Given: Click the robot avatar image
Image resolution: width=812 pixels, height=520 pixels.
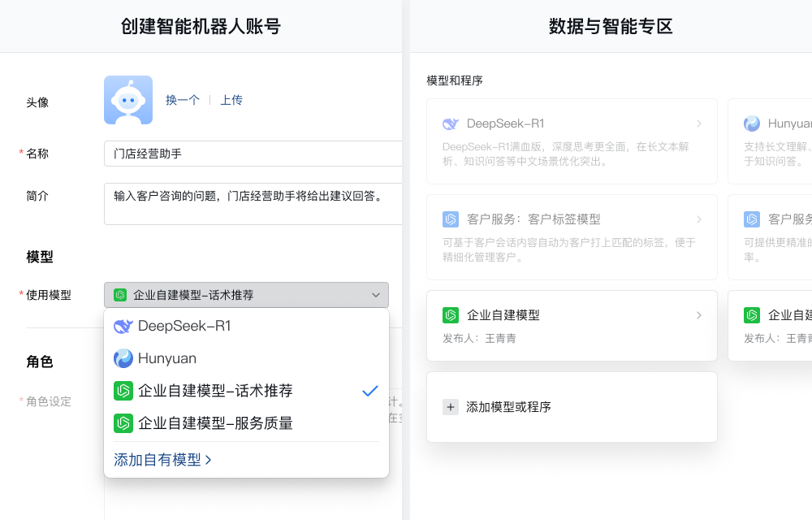Looking at the screenshot, I should [128, 99].
